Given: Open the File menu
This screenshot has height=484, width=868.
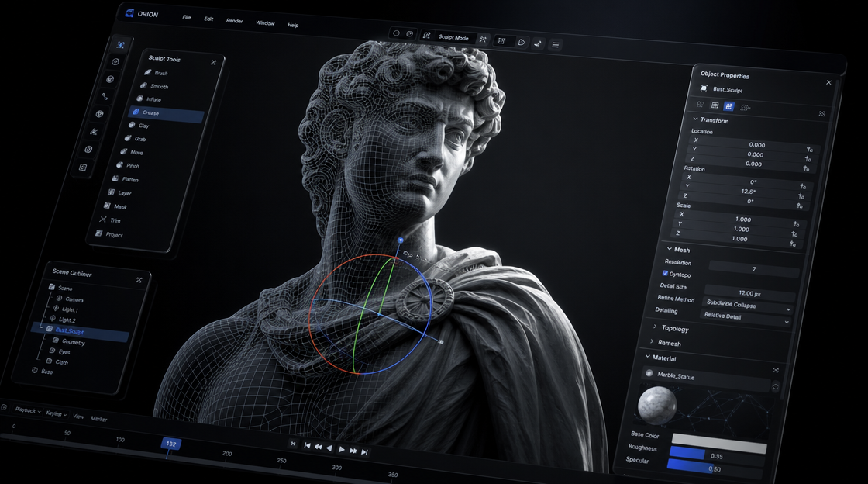Looking at the screenshot, I should pos(187,17).
